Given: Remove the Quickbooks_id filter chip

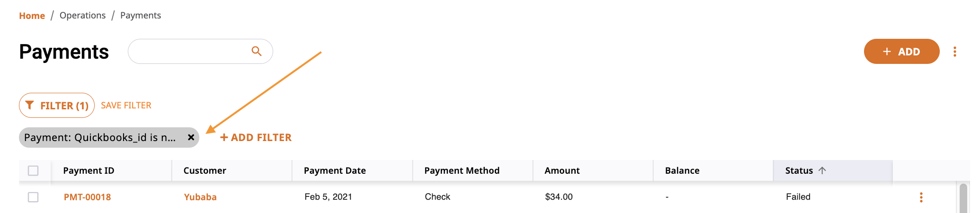Looking at the screenshot, I should click(191, 137).
